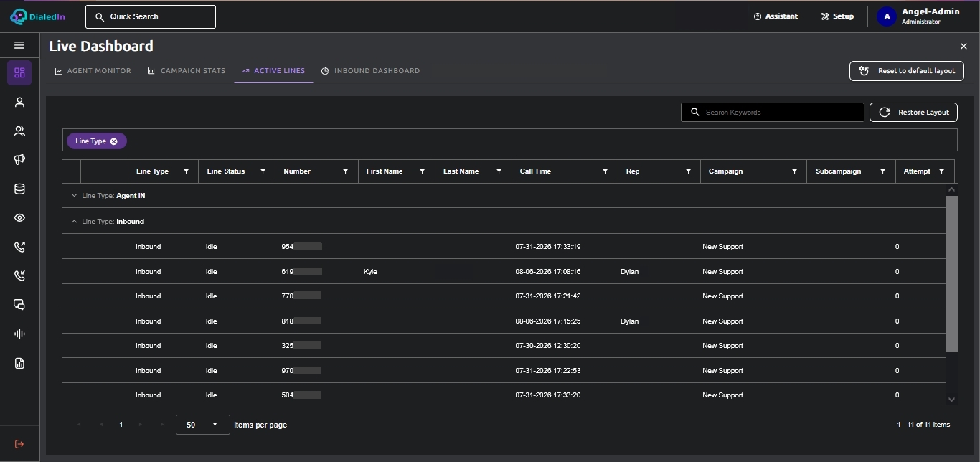Screen dimensions: 980x462
Task: Filter the Line Type column
Action: (x=187, y=171)
